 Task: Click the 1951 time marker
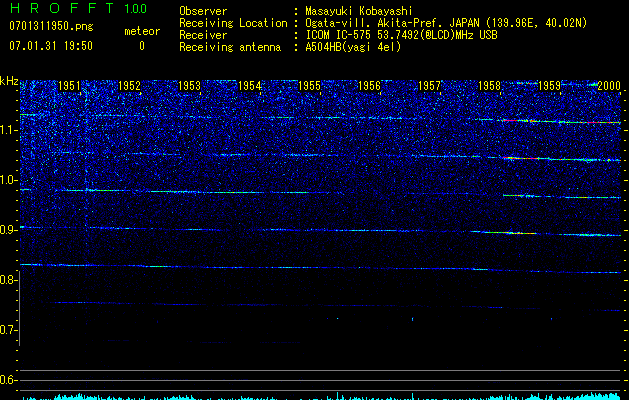[x=69, y=86]
